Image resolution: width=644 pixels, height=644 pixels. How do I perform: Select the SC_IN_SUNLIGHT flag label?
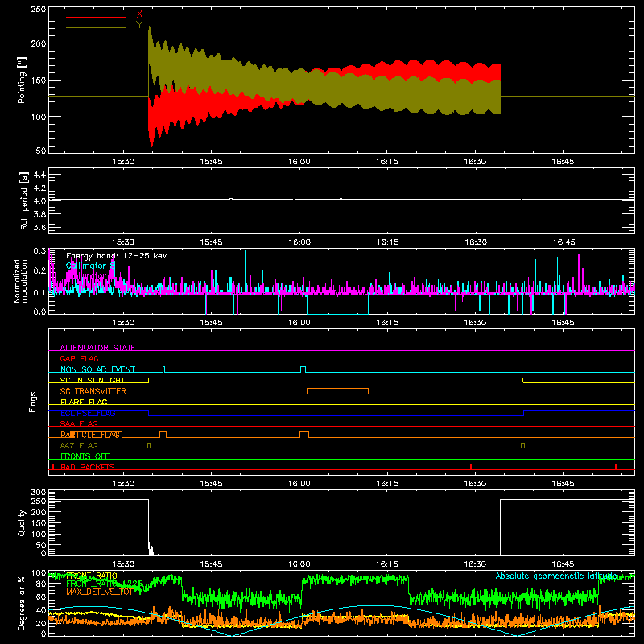click(93, 380)
